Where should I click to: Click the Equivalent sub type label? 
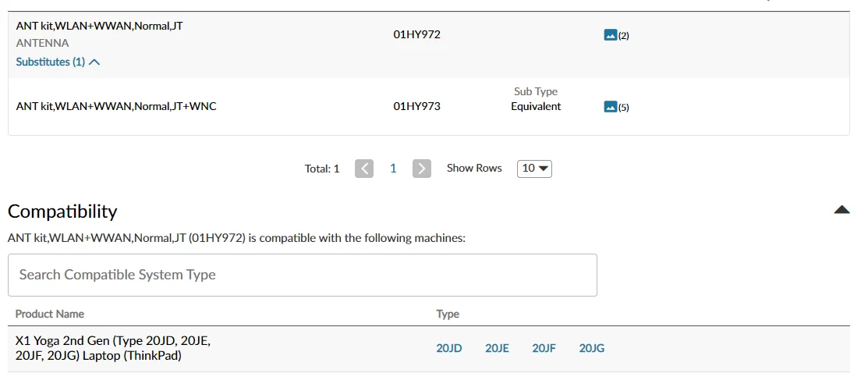pyautogui.click(x=536, y=106)
